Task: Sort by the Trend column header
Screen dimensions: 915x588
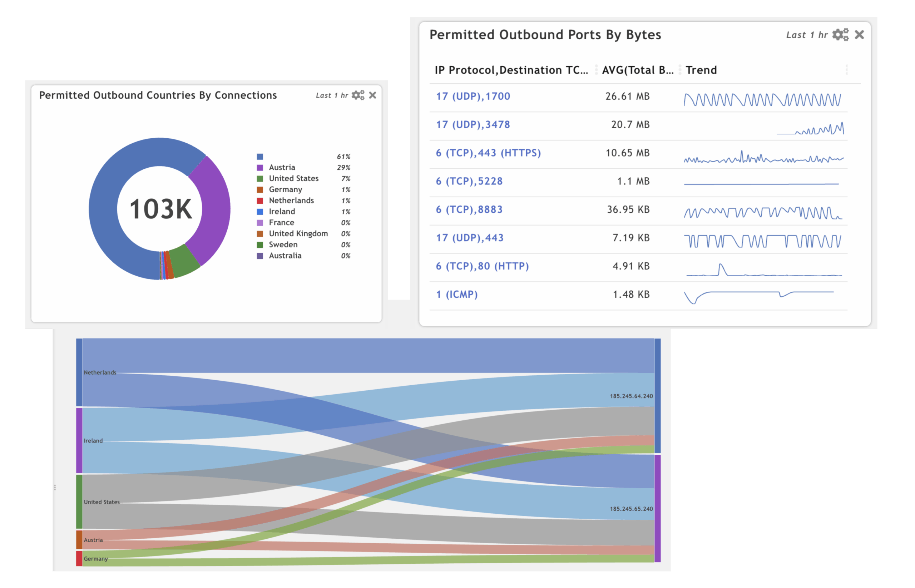Action: click(701, 70)
